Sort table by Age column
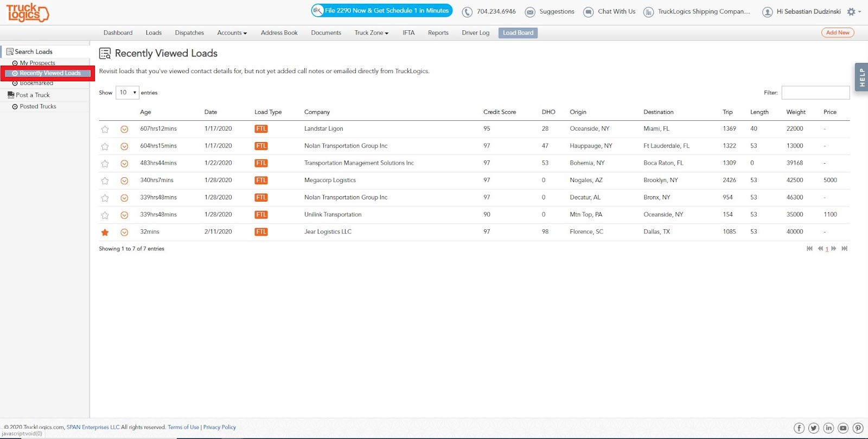The height and width of the screenshot is (439, 868). tap(145, 112)
